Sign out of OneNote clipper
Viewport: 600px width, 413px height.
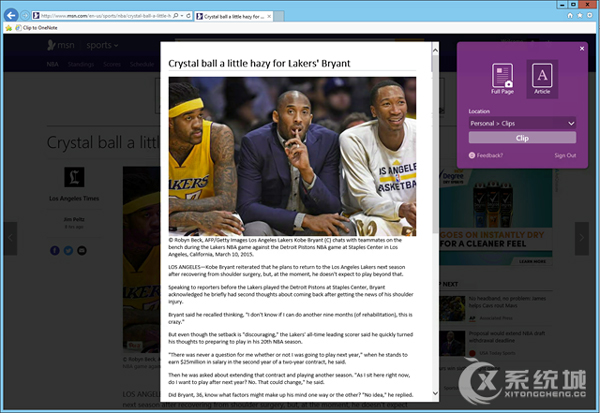pyautogui.click(x=565, y=155)
